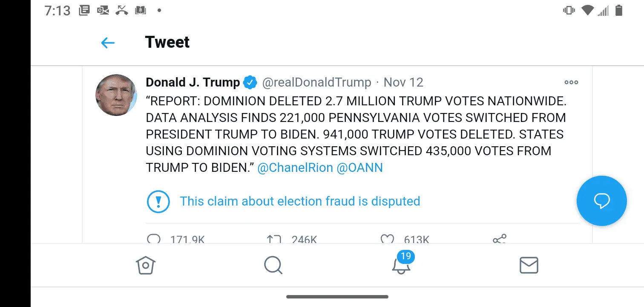Image resolution: width=644 pixels, height=307 pixels.
Task: Like the tweet with heart icon
Action: (387, 239)
